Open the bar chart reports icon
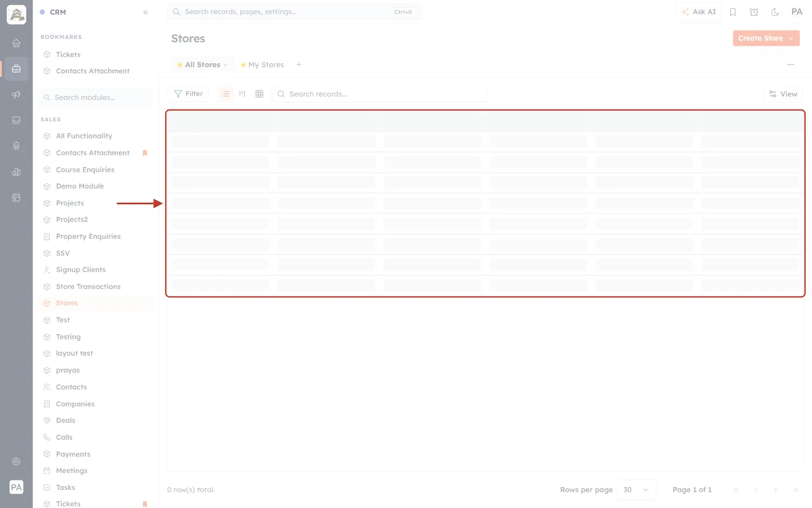Viewport: 812px width, 508px height. pyautogui.click(x=16, y=172)
